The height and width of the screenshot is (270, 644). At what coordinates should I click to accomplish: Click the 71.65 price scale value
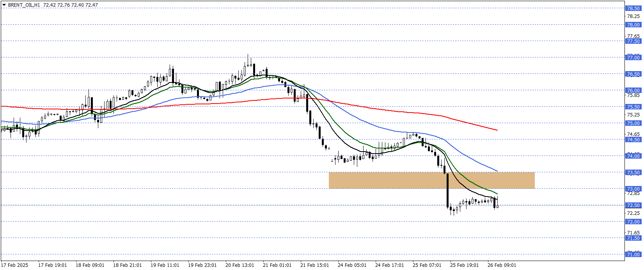[x=633, y=233]
